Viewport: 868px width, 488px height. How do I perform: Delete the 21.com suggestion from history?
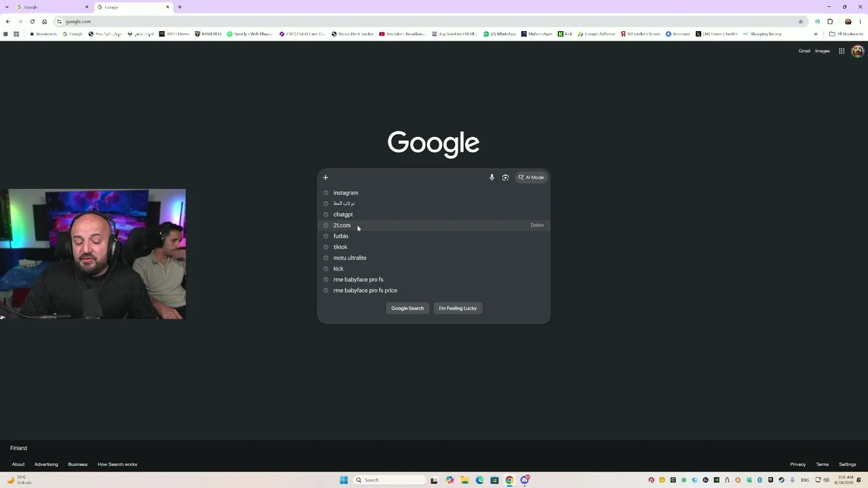click(x=537, y=225)
